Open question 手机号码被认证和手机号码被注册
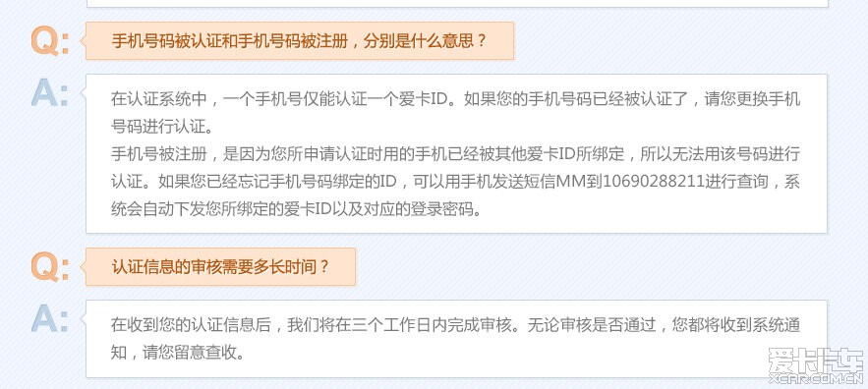868x389 pixels. click(x=300, y=41)
